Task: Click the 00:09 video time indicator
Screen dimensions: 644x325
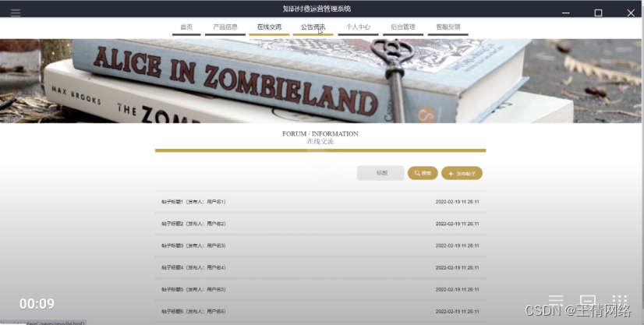Action: pos(37,304)
